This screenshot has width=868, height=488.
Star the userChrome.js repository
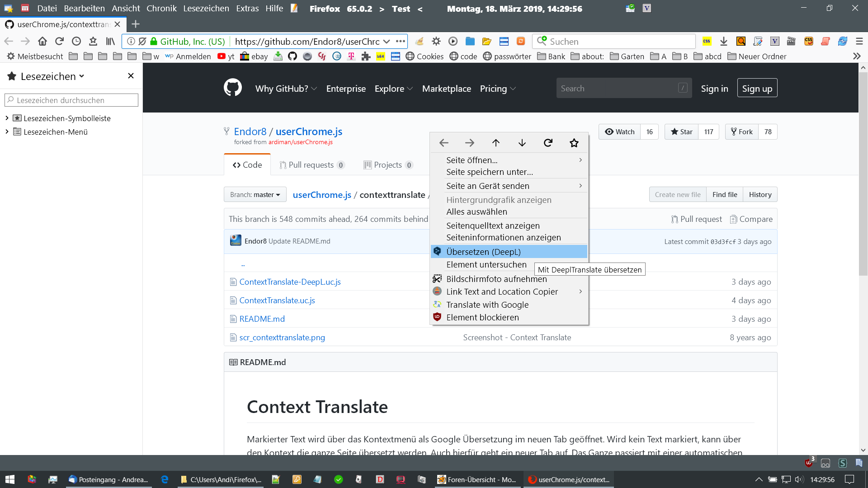click(x=682, y=131)
